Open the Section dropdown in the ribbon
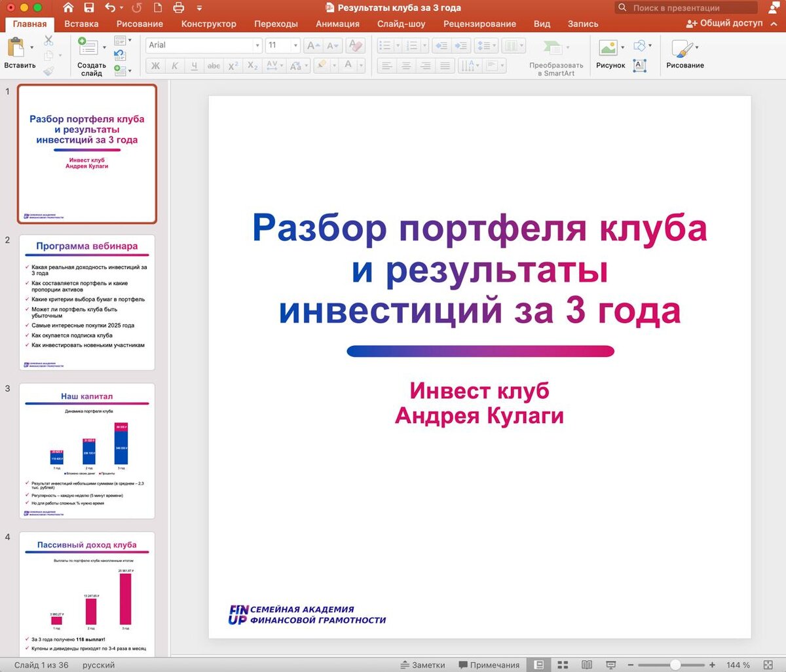786x672 pixels. click(x=122, y=69)
